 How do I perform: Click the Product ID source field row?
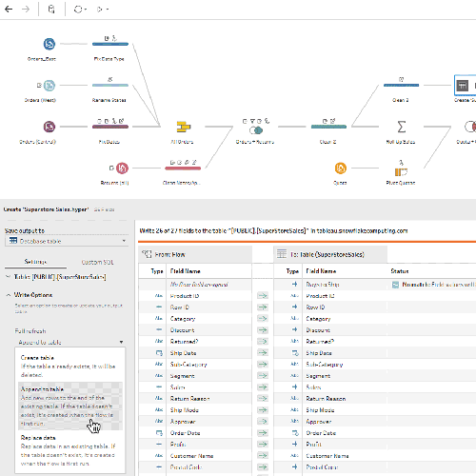(195, 296)
